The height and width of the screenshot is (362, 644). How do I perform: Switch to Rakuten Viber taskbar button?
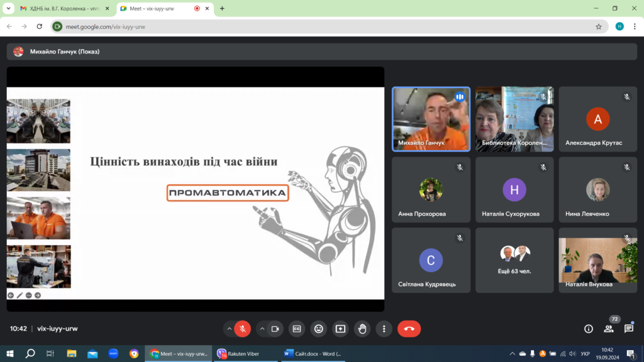(x=245, y=353)
